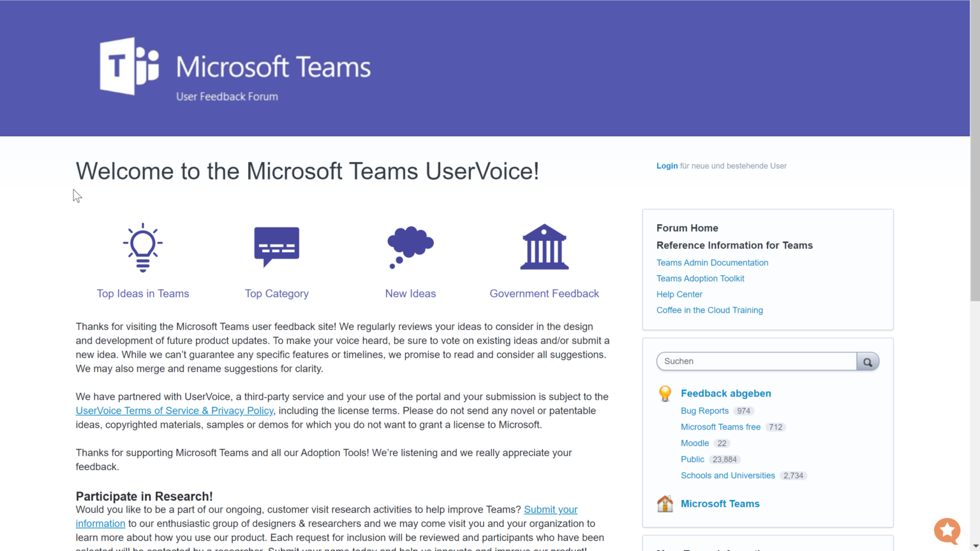Click the search magnifier icon
Image resolution: width=980 pixels, height=551 pixels.
[x=868, y=361]
